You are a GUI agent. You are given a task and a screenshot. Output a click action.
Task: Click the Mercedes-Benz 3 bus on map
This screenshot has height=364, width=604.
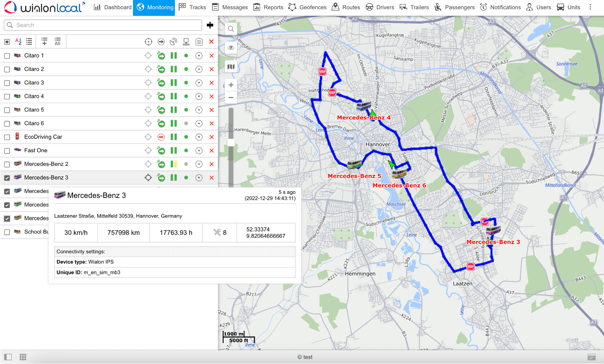[493, 230]
